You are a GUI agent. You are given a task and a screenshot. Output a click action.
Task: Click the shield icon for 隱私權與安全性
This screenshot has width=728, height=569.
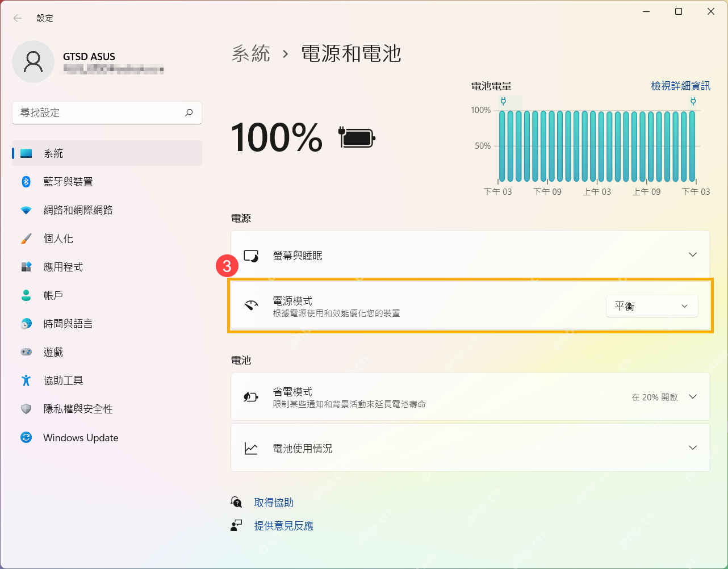click(26, 409)
